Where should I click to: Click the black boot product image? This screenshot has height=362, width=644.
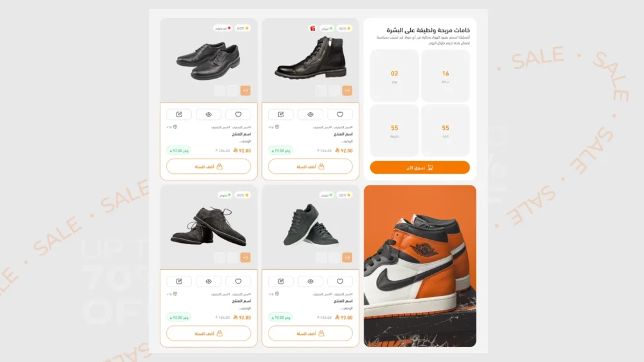point(310,57)
